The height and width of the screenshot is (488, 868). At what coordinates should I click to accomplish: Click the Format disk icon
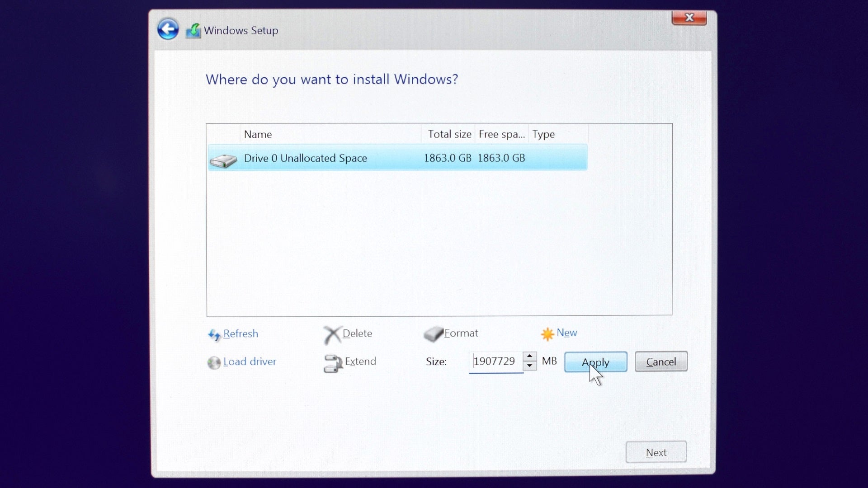tap(434, 334)
